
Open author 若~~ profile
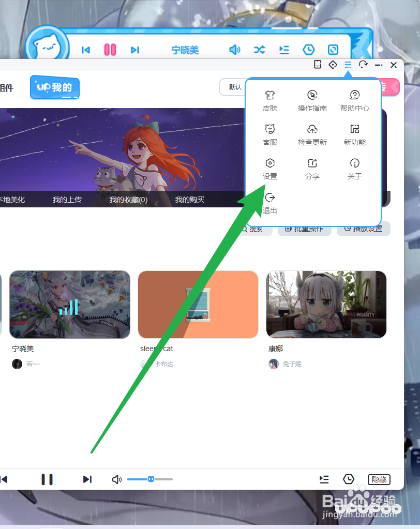click(x=33, y=364)
